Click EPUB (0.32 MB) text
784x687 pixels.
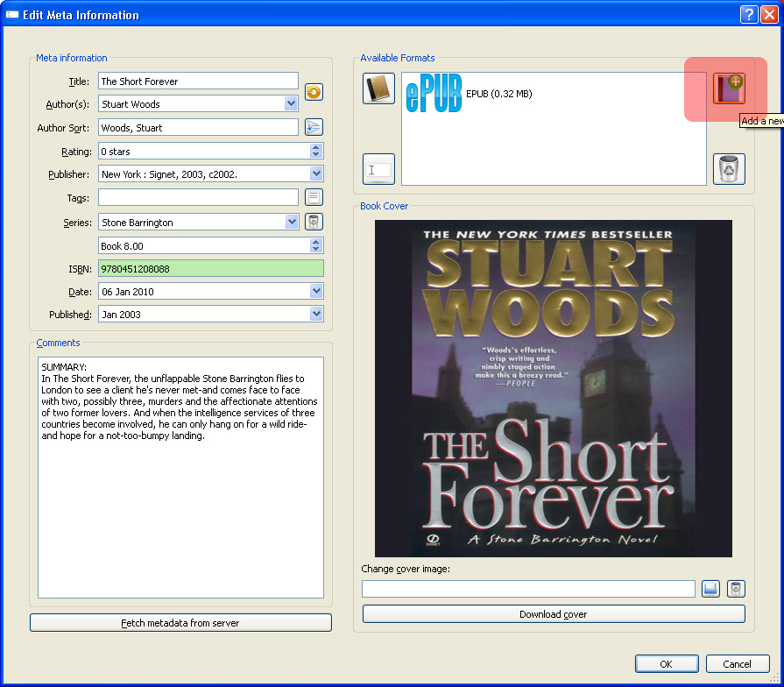(499, 94)
